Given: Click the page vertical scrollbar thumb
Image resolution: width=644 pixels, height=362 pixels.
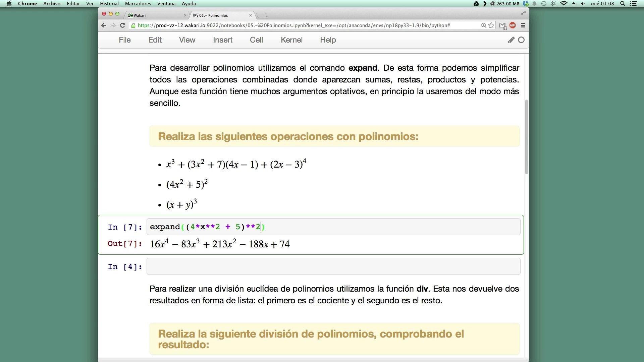Looking at the screenshot, I should pos(526,137).
